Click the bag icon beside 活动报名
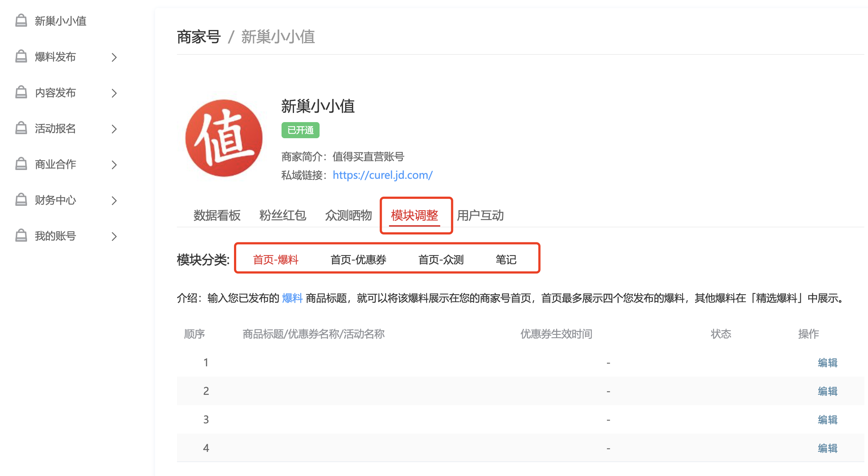Image resolution: width=868 pixels, height=476 pixels. (x=21, y=128)
